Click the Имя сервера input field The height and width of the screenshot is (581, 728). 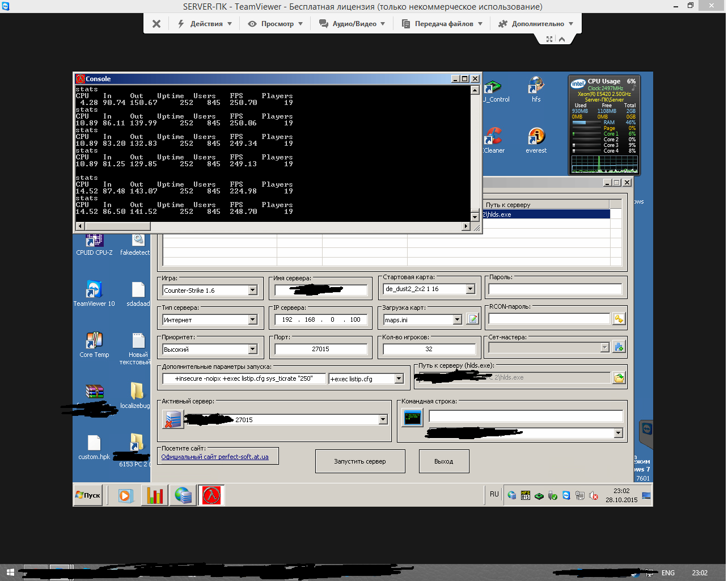point(321,290)
